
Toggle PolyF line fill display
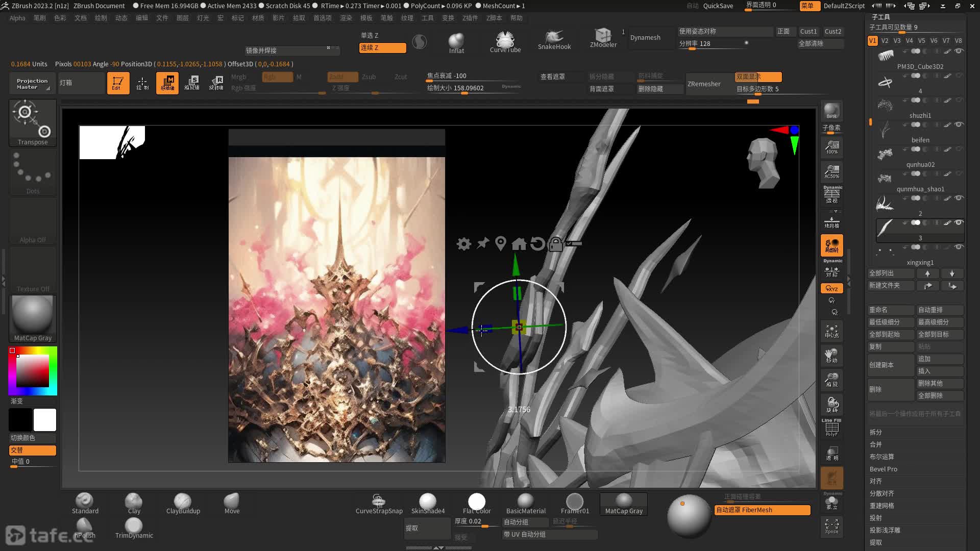(832, 428)
